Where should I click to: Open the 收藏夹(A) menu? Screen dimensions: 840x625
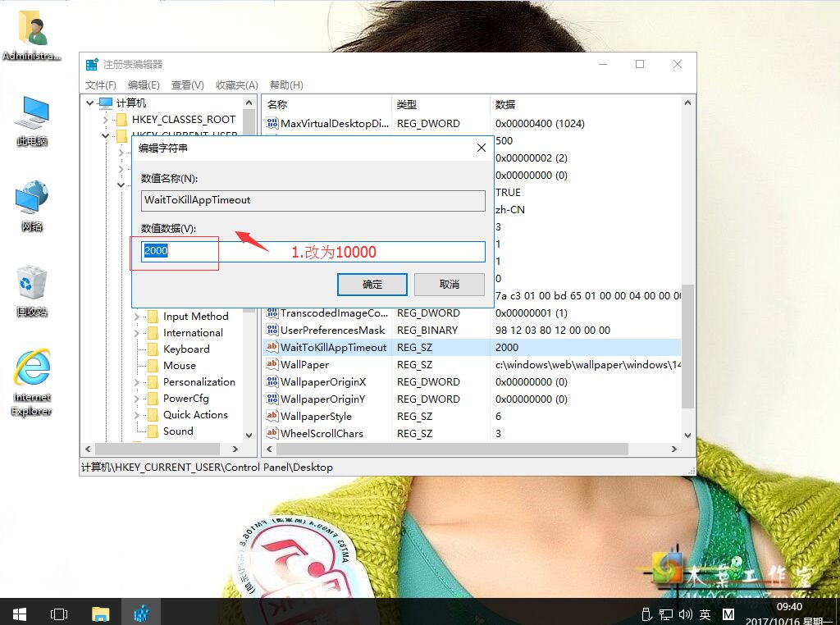click(x=237, y=85)
